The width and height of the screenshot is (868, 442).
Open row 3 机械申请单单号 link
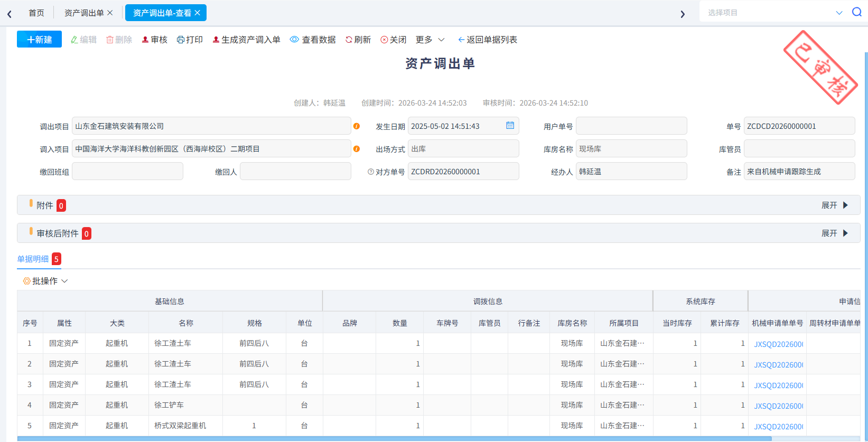click(778, 385)
